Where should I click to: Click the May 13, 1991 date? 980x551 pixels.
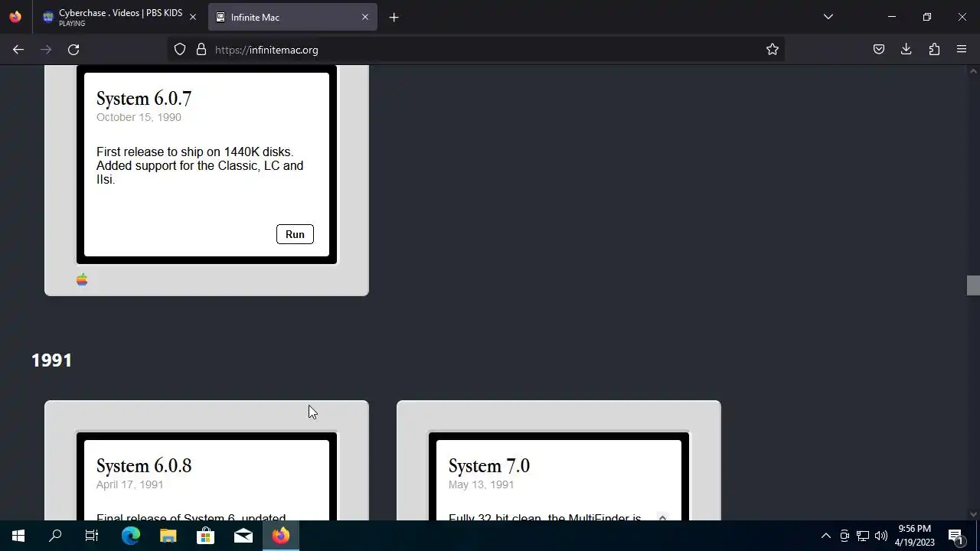[481, 484]
